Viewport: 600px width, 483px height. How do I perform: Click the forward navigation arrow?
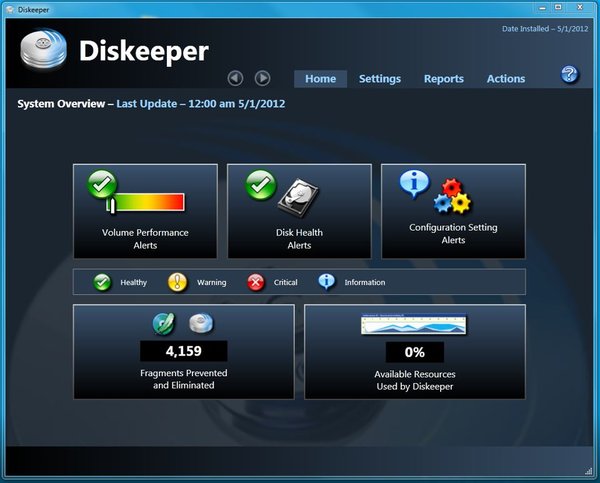tap(262, 78)
